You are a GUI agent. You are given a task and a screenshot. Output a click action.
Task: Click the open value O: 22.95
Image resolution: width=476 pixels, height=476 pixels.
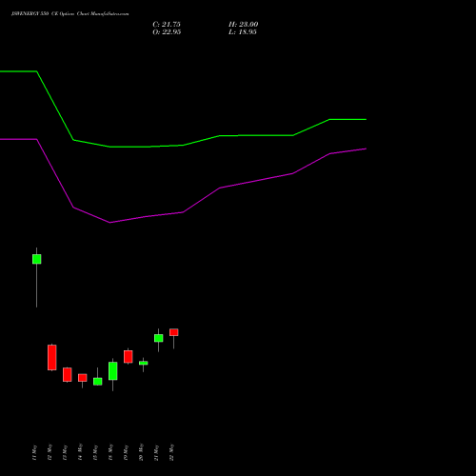pos(167,32)
